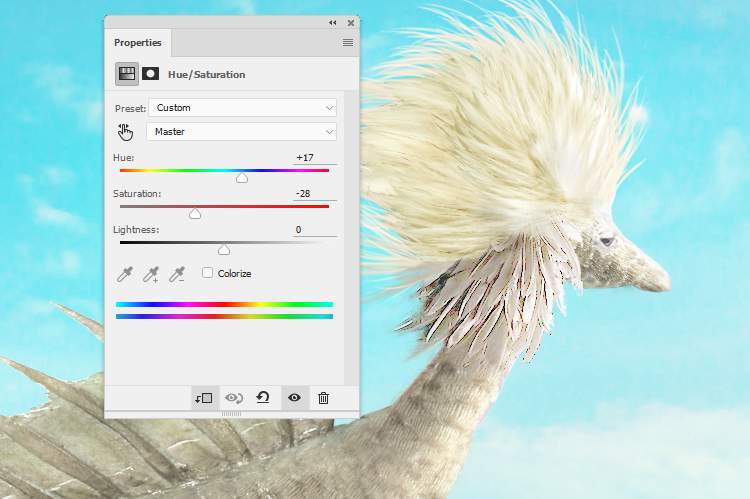Open the Properties panel flyout menu
The image size is (750, 499).
click(x=348, y=43)
